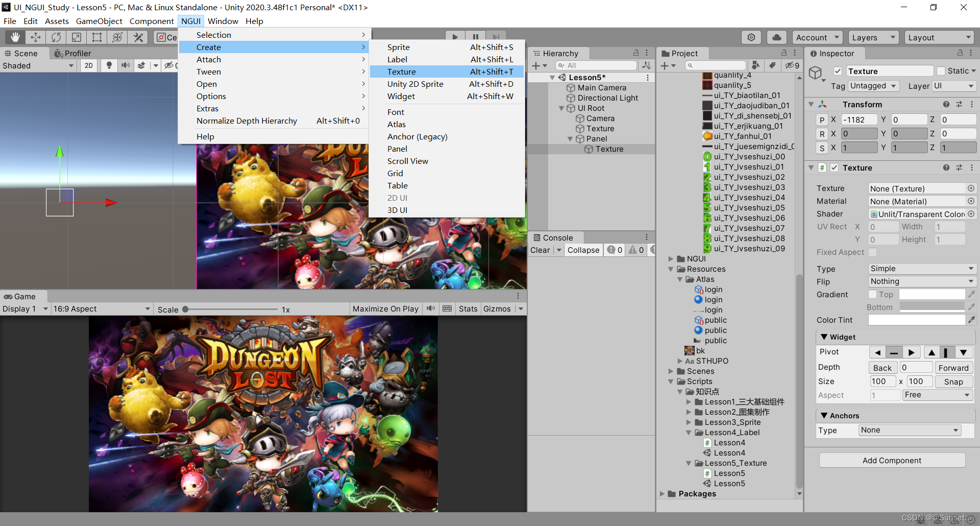The width and height of the screenshot is (980, 526).
Task: Click the Depth Forward button
Action: [953, 368]
